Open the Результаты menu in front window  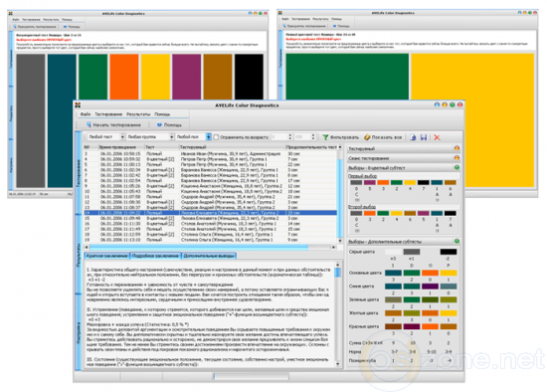(x=138, y=114)
